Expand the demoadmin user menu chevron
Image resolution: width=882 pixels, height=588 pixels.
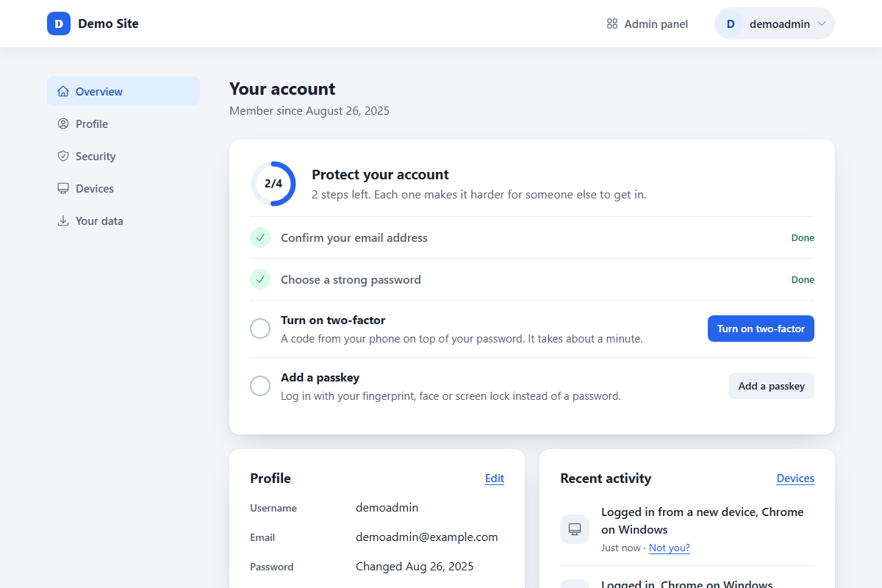pos(822,24)
